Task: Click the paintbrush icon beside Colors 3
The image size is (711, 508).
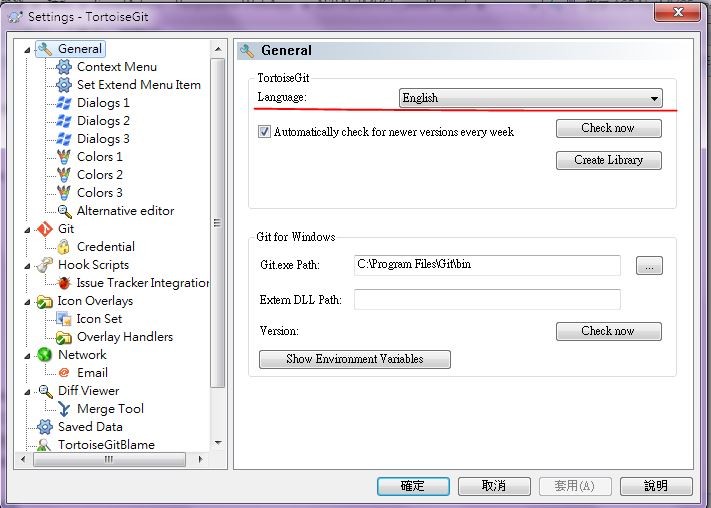Action: pyautogui.click(x=64, y=193)
